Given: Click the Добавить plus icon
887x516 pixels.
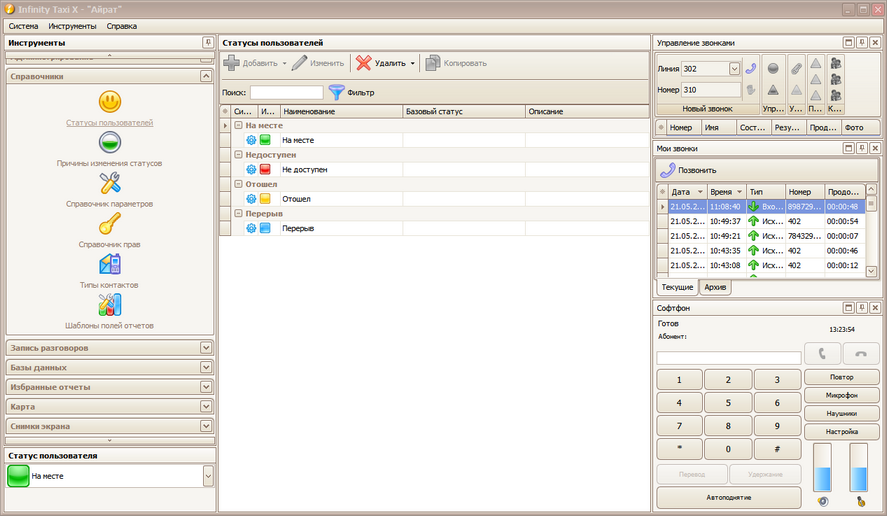Looking at the screenshot, I should (231, 63).
